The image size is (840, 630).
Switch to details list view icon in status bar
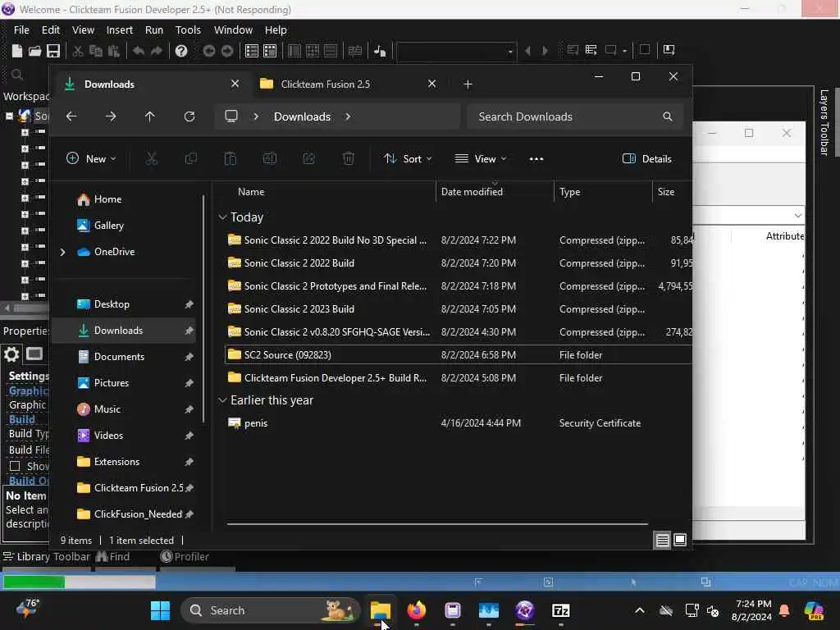(x=662, y=540)
